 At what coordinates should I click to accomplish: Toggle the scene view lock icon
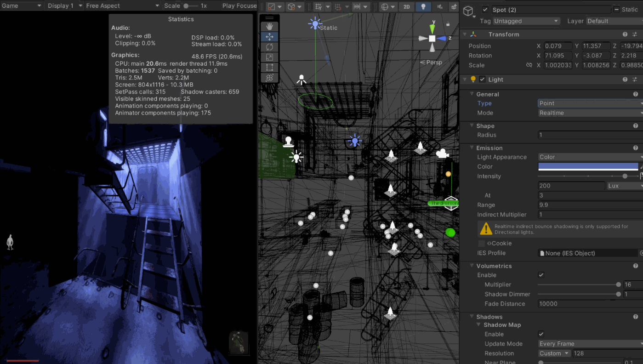point(448,24)
